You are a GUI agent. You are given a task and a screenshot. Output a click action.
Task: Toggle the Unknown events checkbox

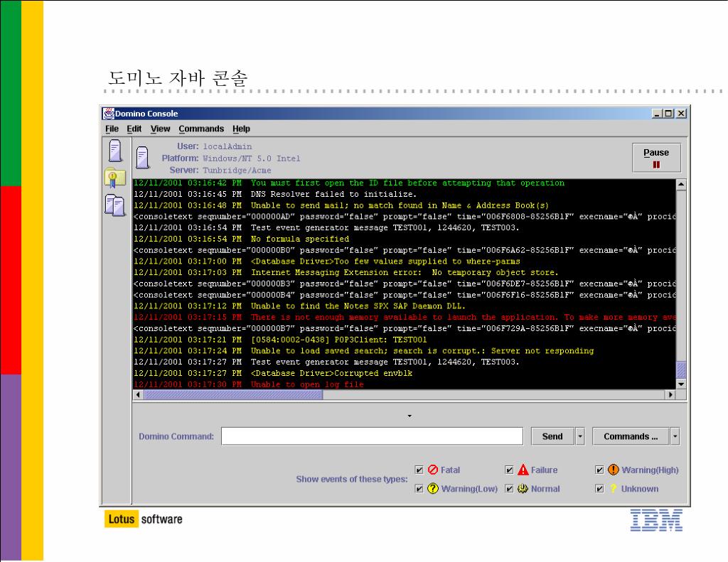599,489
